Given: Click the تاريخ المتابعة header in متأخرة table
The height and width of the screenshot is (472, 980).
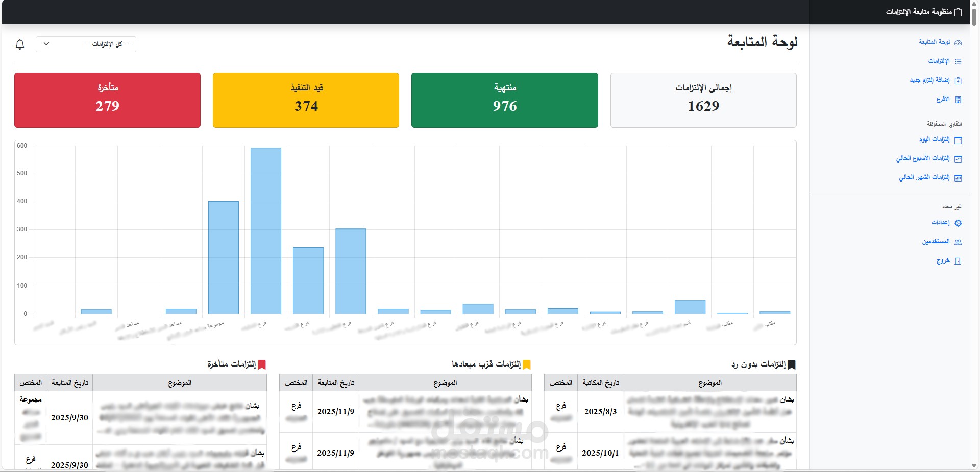Looking at the screenshot, I should (x=69, y=383).
